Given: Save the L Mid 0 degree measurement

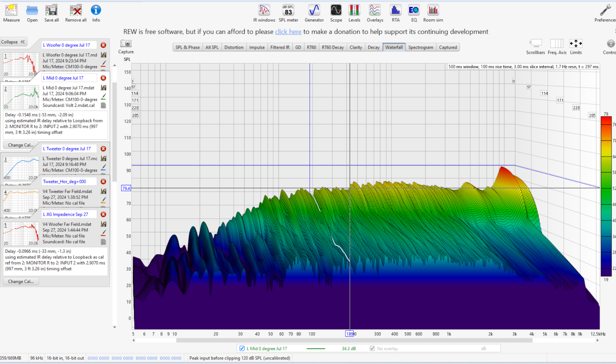Looking at the screenshot, I should 103,88.
